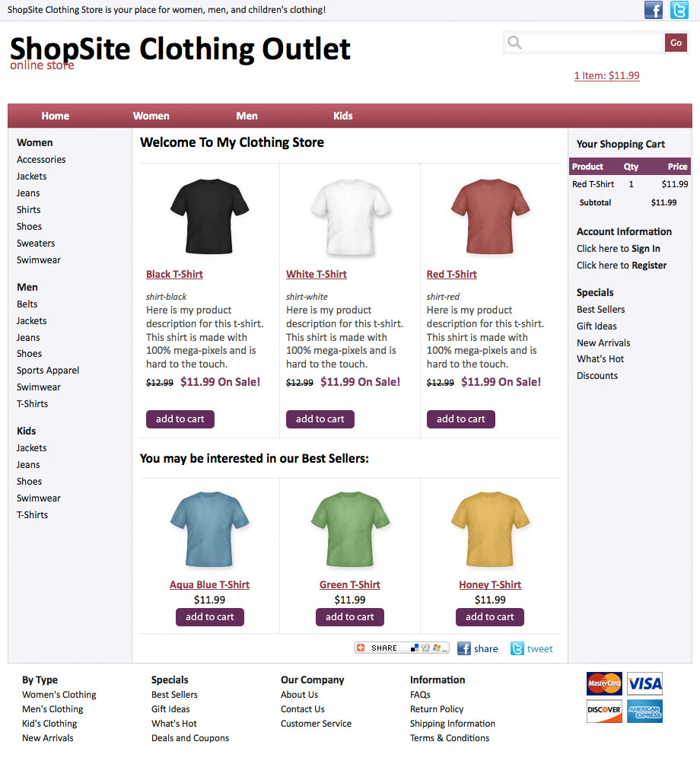Open the Kids tab in the navigation bar
This screenshot has width=700, height=761.
pos(342,116)
